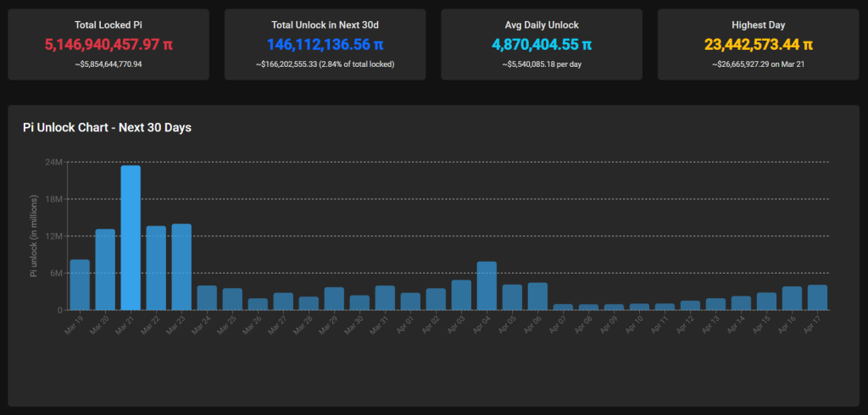Viewport: 868px width, 415px height.
Task: Click the Mar 24 x-axis date label
Action: coord(203,324)
